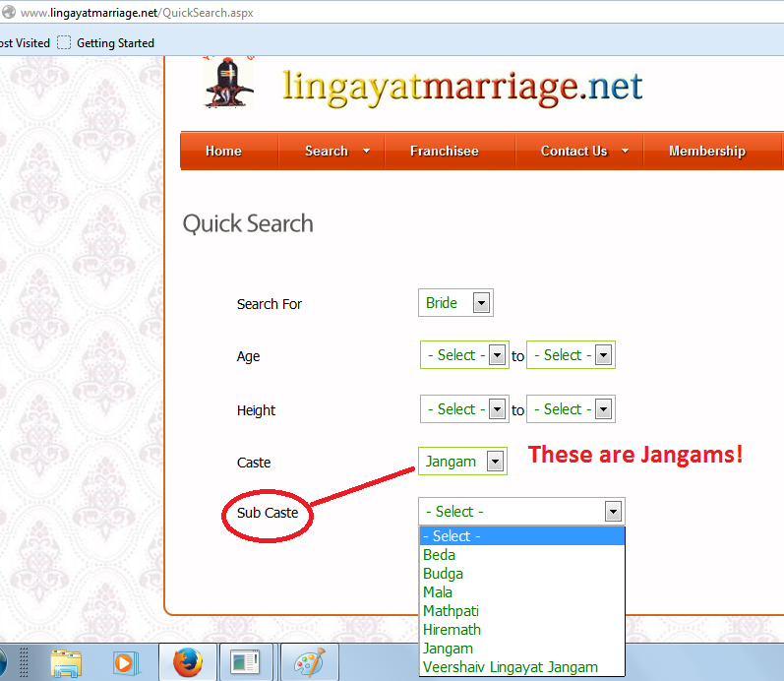Viewport: 784px width, 681px height.
Task: Go to the Home page tab
Action: [223, 151]
